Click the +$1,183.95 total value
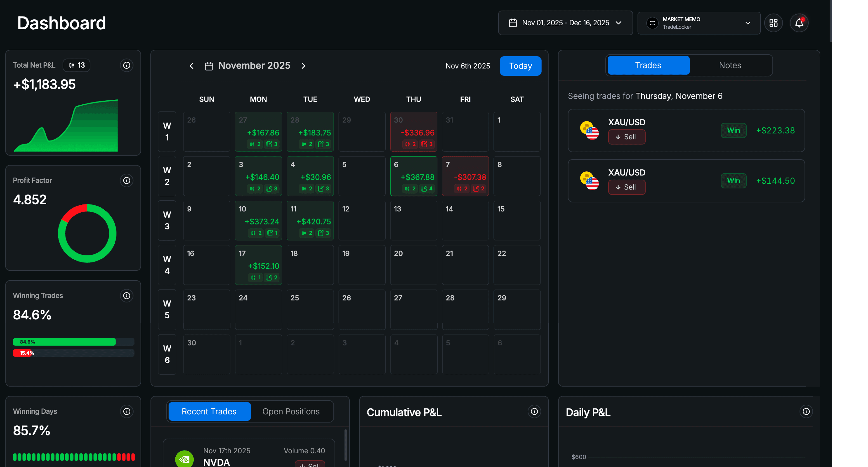This screenshot has width=868, height=467. tap(44, 84)
